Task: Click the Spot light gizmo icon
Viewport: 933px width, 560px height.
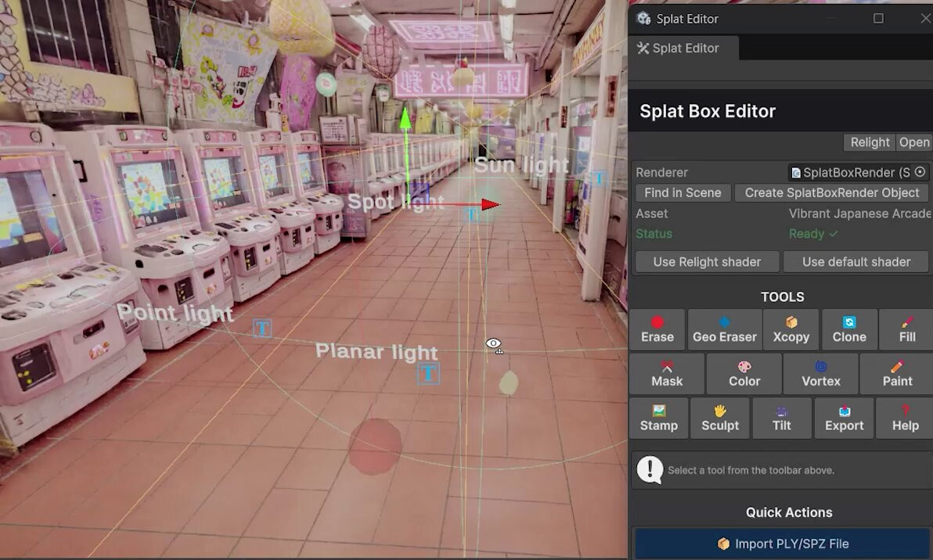Action: pyautogui.click(x=472, y=215)
